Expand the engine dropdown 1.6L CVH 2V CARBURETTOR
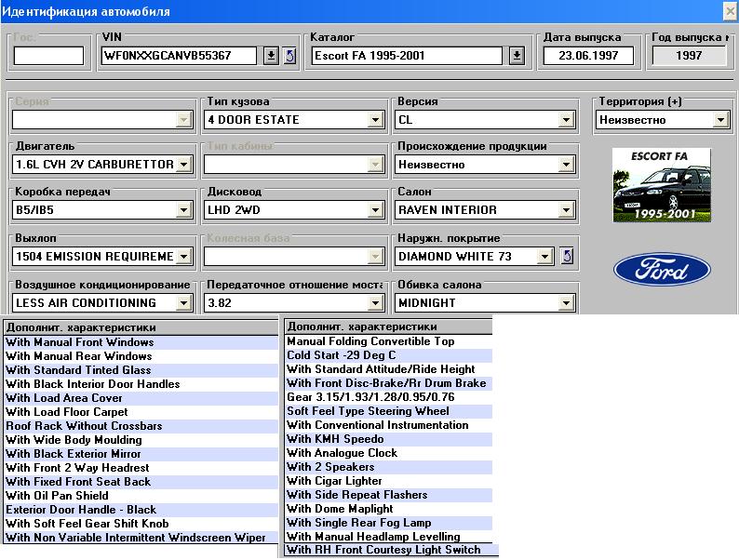 click(x=183, y=165)
